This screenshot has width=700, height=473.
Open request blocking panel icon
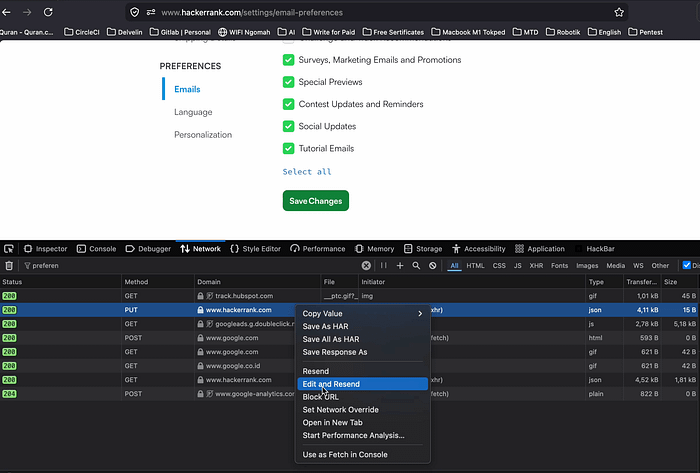[x=433, y=266]
